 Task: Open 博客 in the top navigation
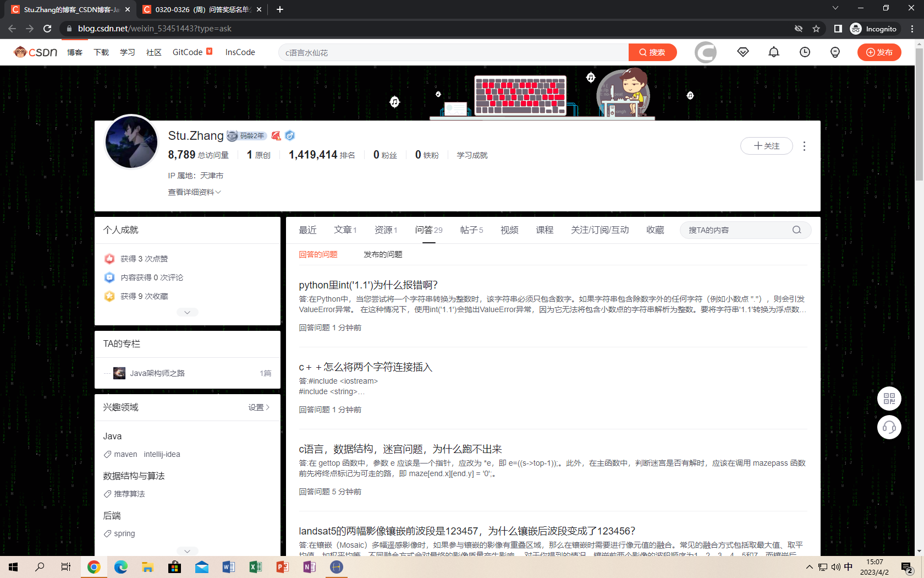tap(75, 52)
